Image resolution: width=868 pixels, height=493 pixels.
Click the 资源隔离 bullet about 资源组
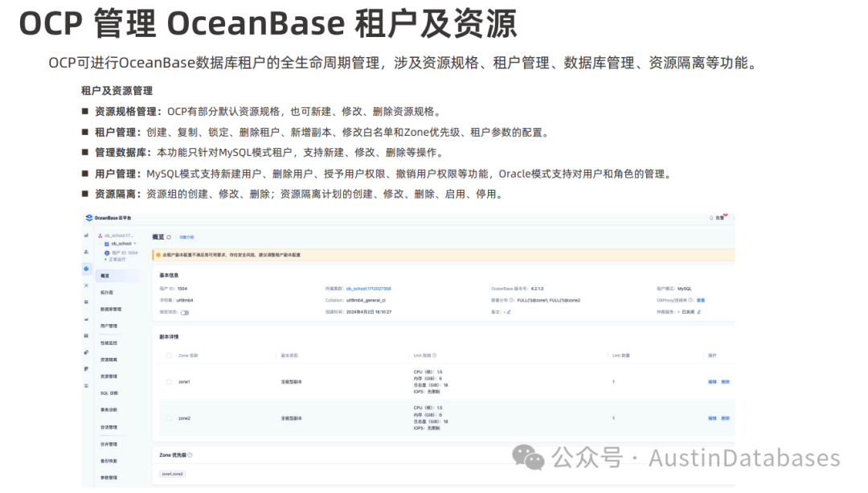click(x=299, y=194)
